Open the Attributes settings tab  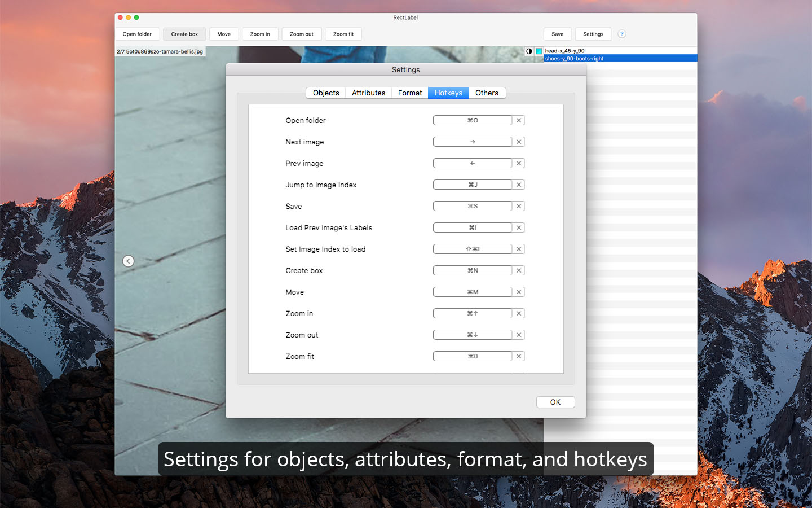tap(368, 93)
